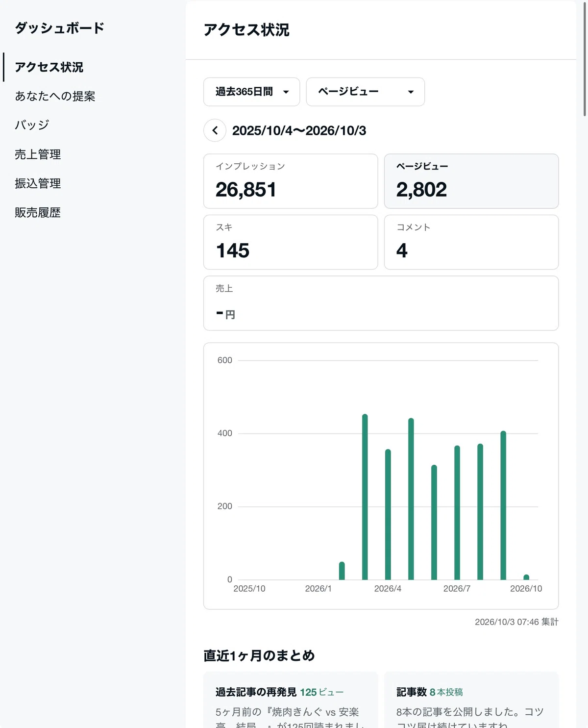Image resolution: width=588 pixels, height=728 pixels.
Task: Click the 2026/7 x-axis label
Action: 457,588
